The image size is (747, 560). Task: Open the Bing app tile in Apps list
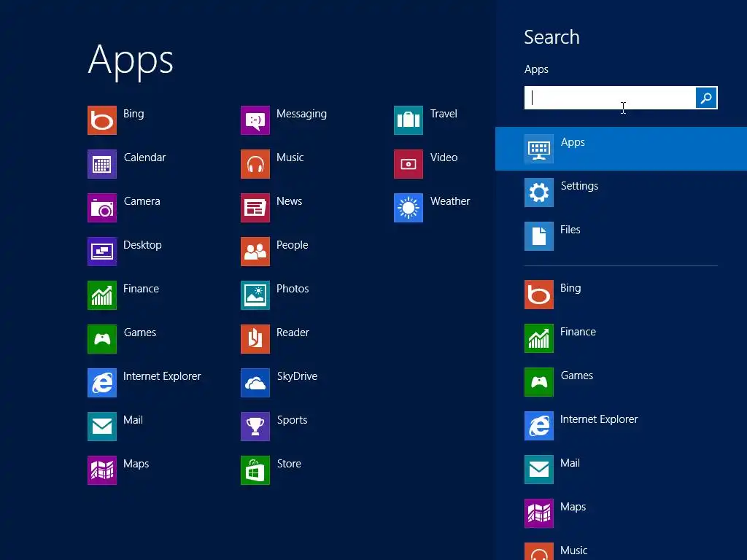(x=102, y=120)
